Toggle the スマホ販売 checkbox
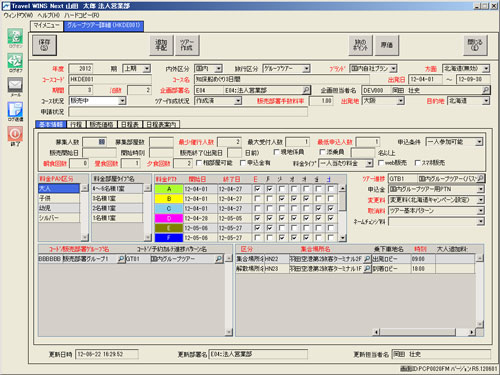500x375 pixels. 417,163
